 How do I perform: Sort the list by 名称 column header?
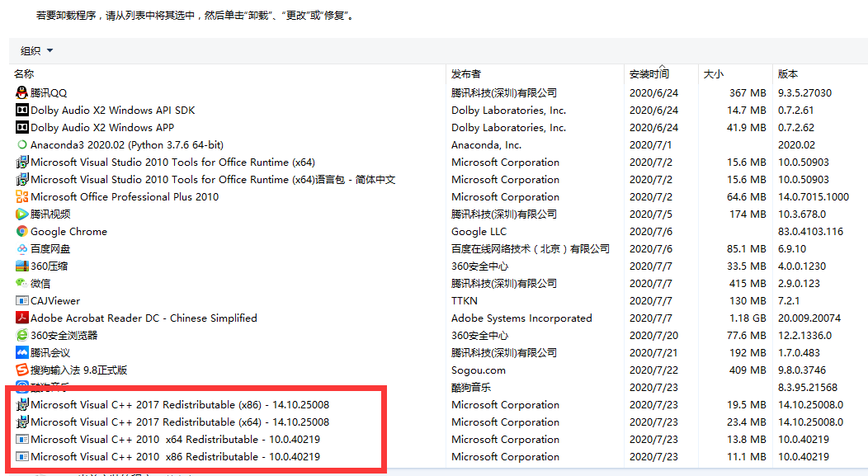click(x=24, y=73)
